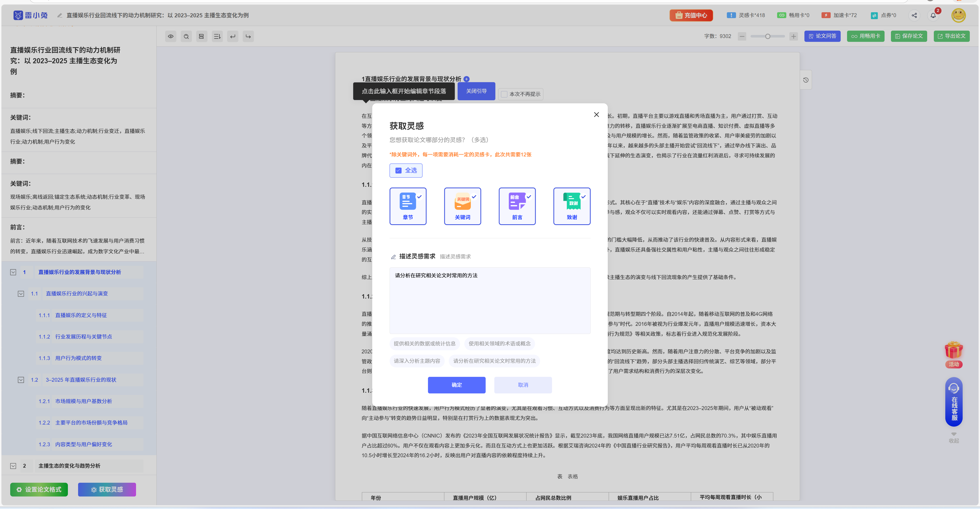Open the history clock icon beside the document
Image resolution: width=980 pixels, height=509 pixels.
click(806, 80)
